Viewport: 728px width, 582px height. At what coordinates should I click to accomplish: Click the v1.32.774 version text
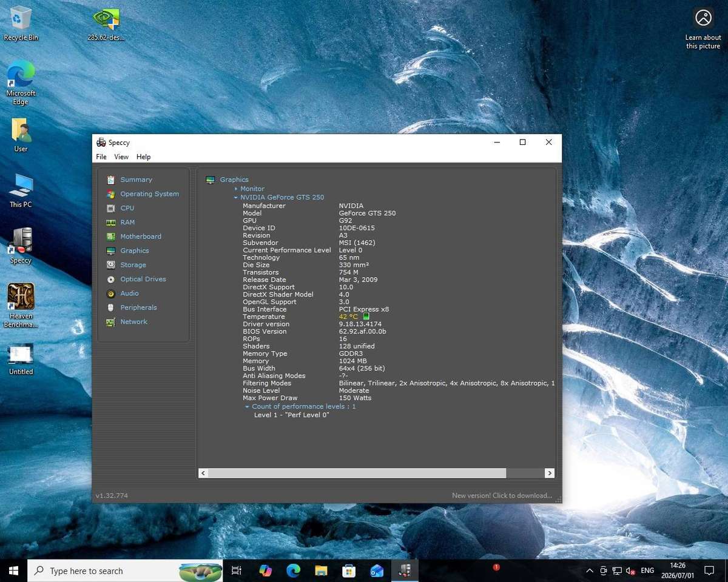[x=112, y=495]
